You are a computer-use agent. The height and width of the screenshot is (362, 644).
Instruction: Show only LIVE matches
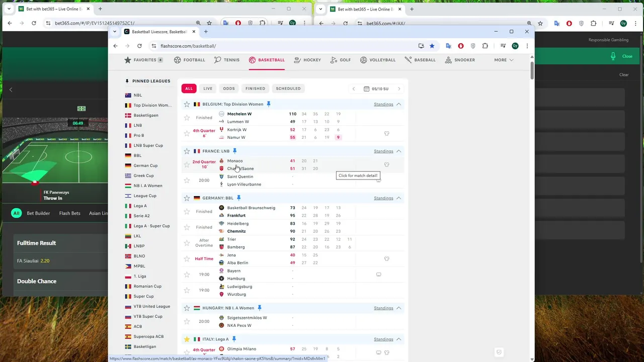(x=208, y=88)
